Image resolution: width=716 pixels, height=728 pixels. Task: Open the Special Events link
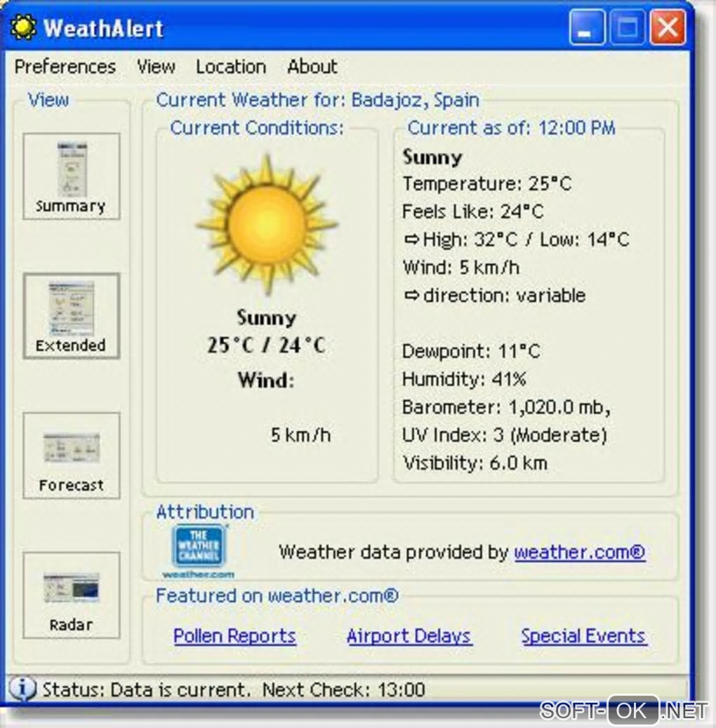(x=584, y=635)
